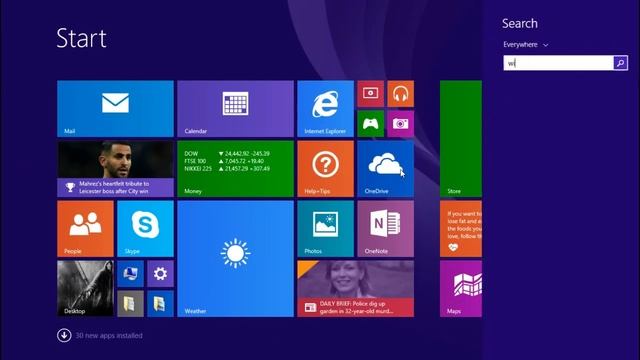Image resolution: width=640 pixels, height=360 pixels.
Task: Open the Calendar tile
Action: pyautogui.click(x=235, y=109)
